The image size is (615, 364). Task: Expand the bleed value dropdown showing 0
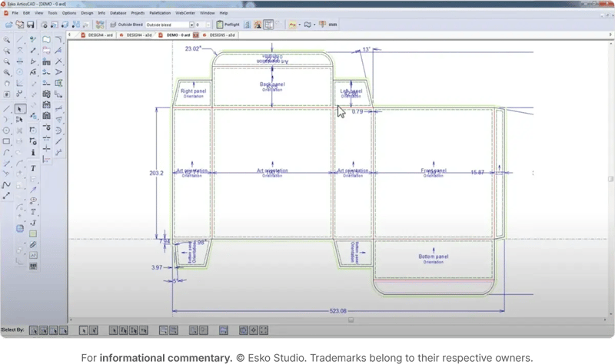pos(209,25)
